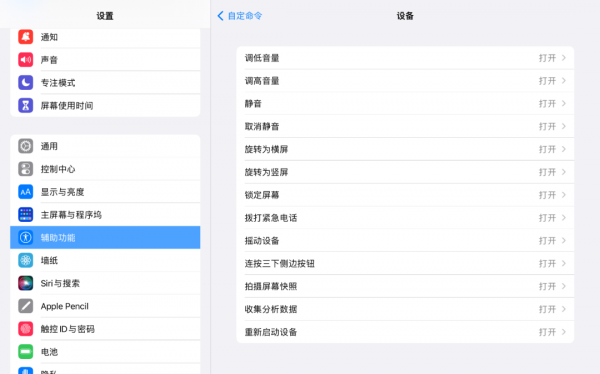Open the 控制中心 icon
Viewport: 600px width, 374px height.
point(26,169)
